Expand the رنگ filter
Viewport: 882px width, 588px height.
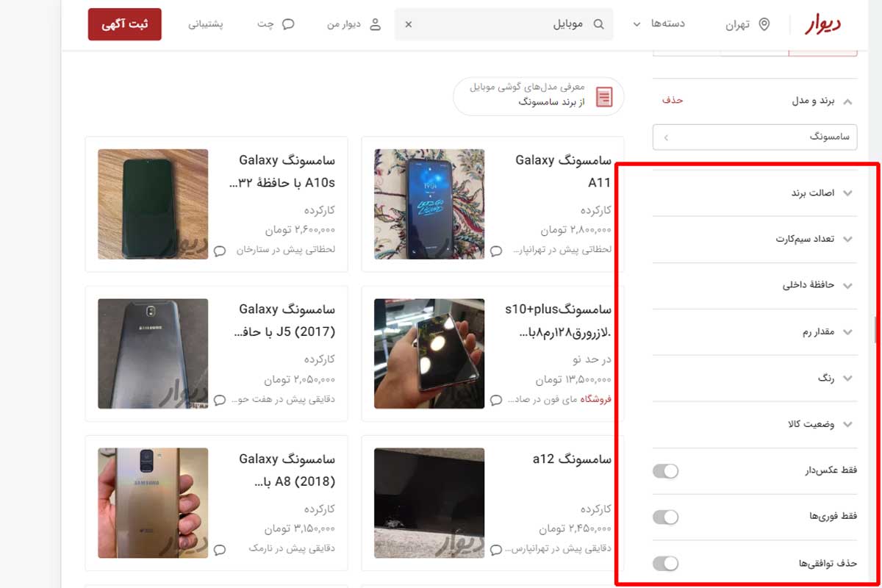tap(755, 379)
